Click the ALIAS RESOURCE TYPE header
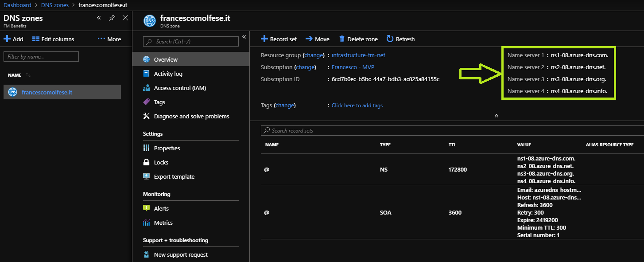The image size is (644, 262). point(609,145)
